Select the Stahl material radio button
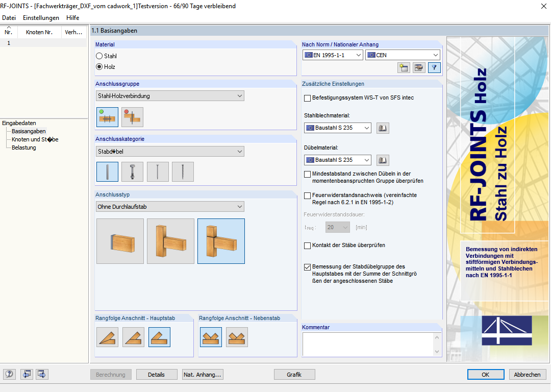The image size is (551, 392). (99, 56)
